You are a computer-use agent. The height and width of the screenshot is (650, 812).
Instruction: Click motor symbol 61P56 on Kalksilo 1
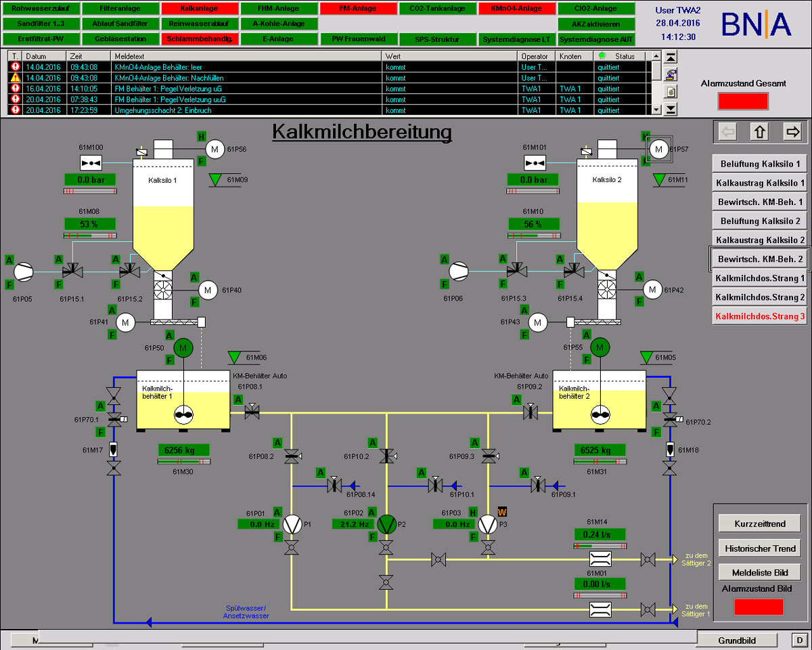(x=215, y=149)
